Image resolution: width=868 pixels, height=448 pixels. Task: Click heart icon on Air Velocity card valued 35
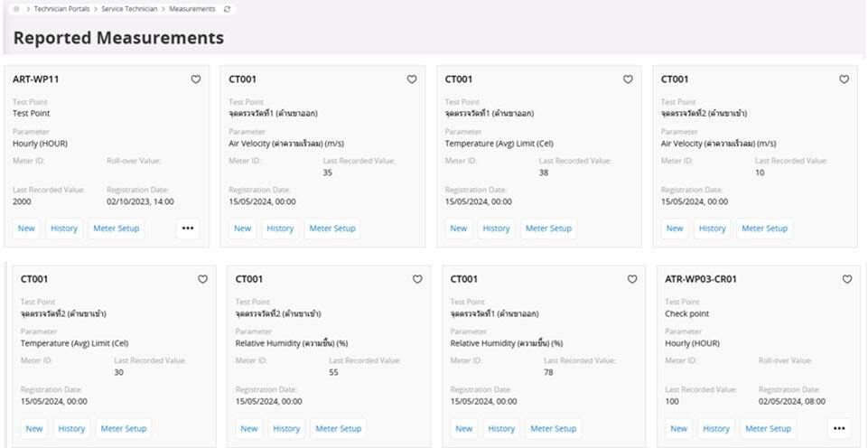pos(412,79)
